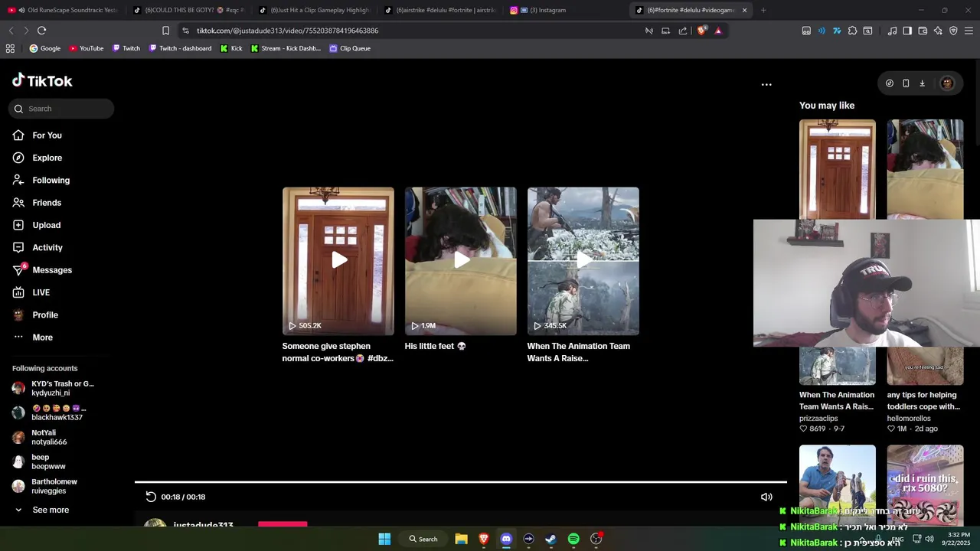Open the Twitch - dashboard bookmark
The width and height of the screenshot is (980, 551).
179,48
